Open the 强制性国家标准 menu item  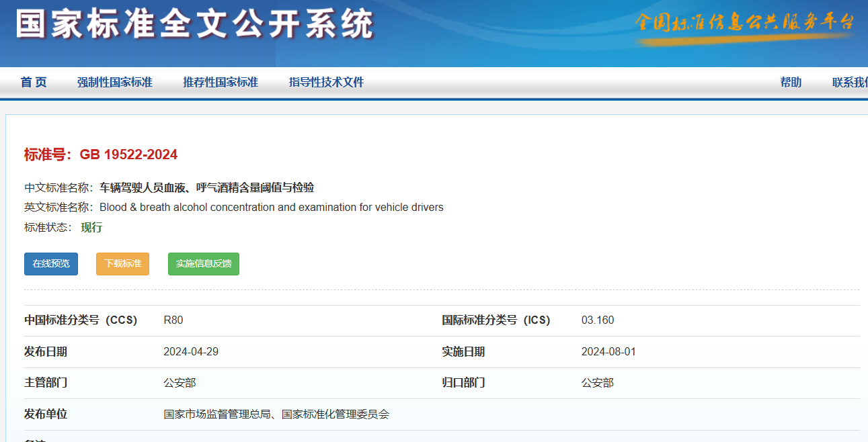115,82
